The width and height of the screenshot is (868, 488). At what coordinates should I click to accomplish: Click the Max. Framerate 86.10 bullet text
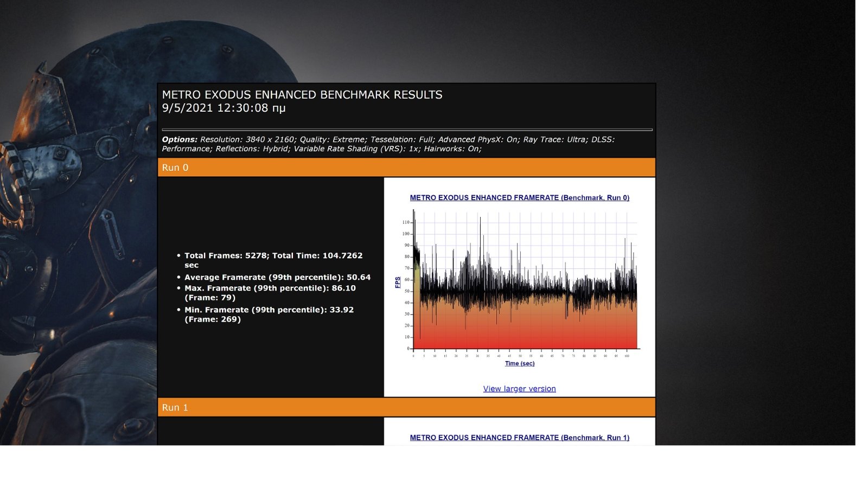pyautogui.click(x=270, y=293)
